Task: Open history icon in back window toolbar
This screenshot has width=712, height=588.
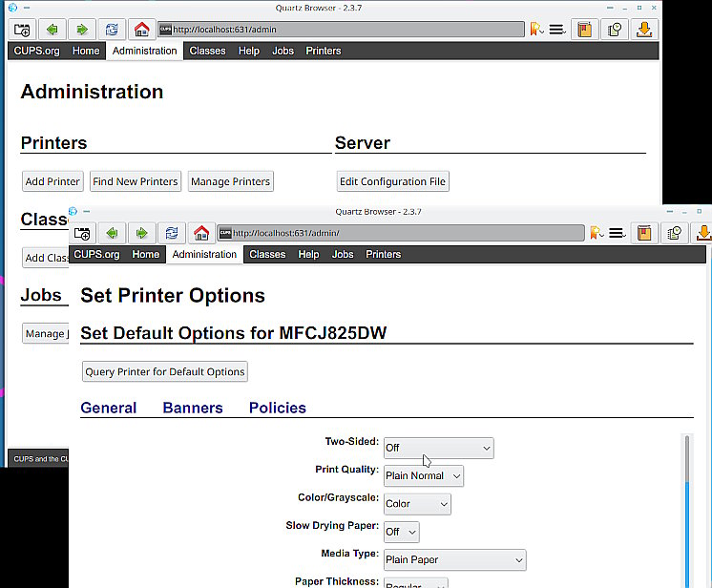Action: coord(615,30)
